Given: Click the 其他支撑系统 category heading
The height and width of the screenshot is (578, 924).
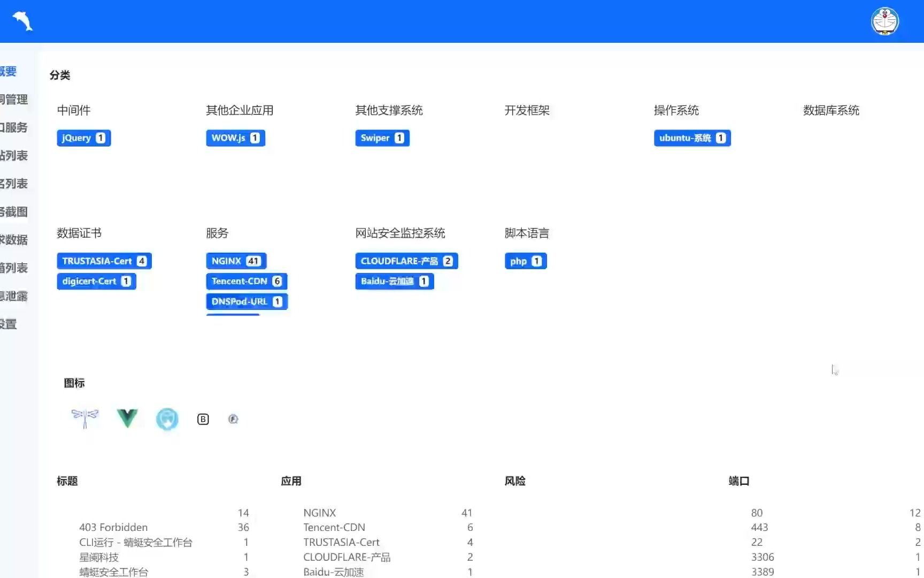Looking at the screenshot, I should 389,110.
